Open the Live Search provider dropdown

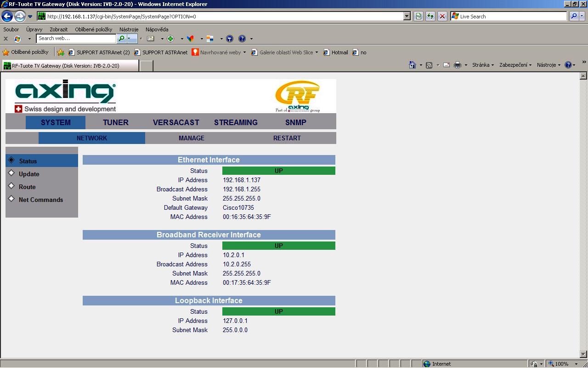click(582, 17)
